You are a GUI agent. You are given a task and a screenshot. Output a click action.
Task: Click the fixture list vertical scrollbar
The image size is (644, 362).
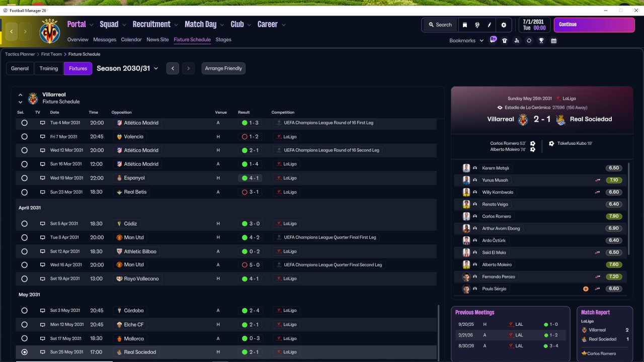point(439,332)
